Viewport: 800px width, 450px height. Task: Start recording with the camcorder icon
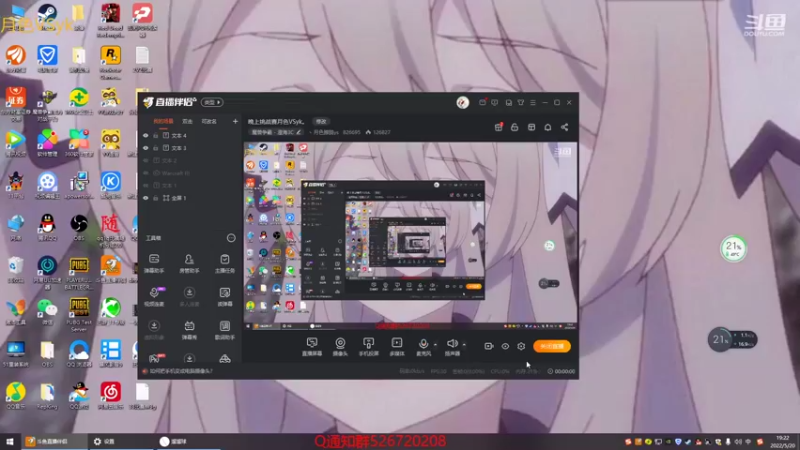[488, 346]
